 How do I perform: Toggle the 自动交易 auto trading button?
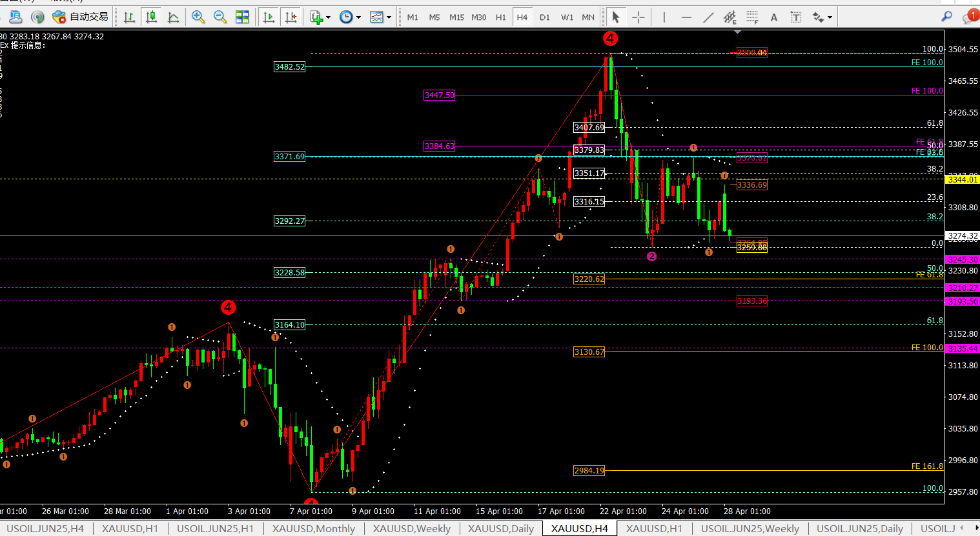tap(81, 17)
